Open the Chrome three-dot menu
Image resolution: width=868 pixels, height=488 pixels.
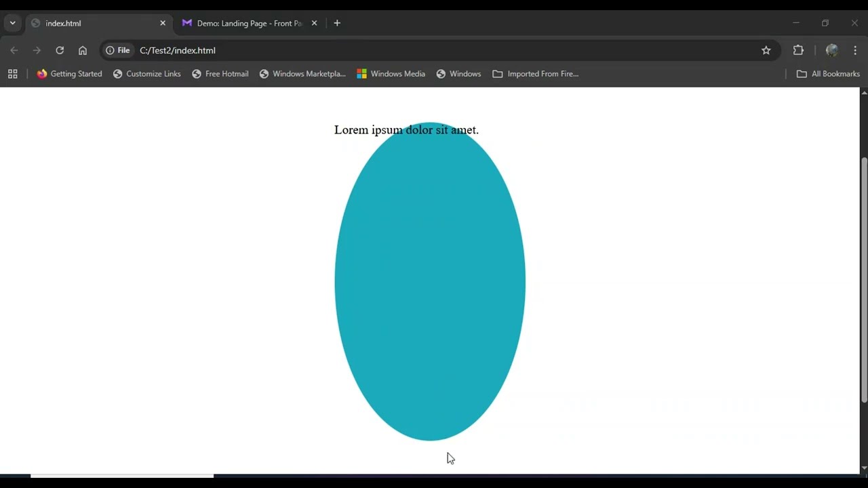pos(855,50)
